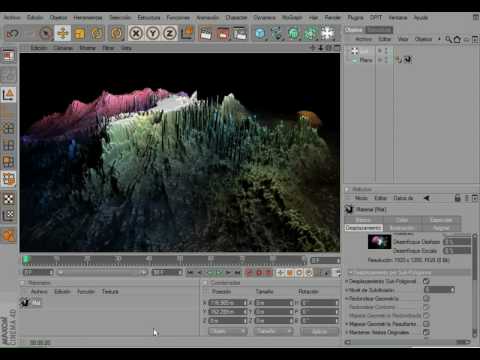
Task: Toggle Desplazamiento Sub-Polígonal checkbox
Action: pos(426,281)
